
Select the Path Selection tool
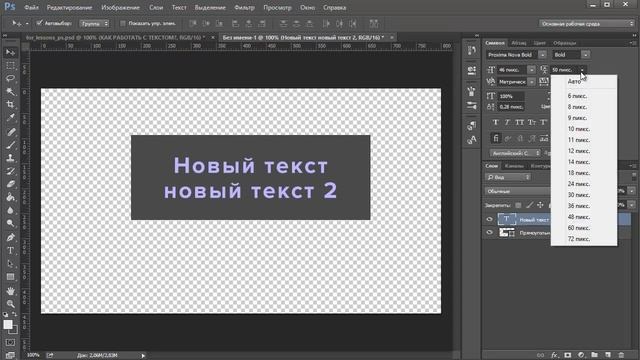11,264
